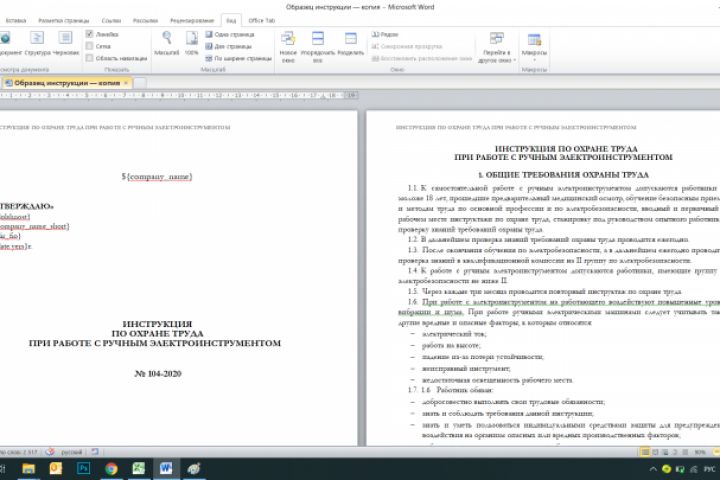The height and width of the screenshot is (480, 720).
Task: Select the Вид ribbon tab
Action: (231, 21)
